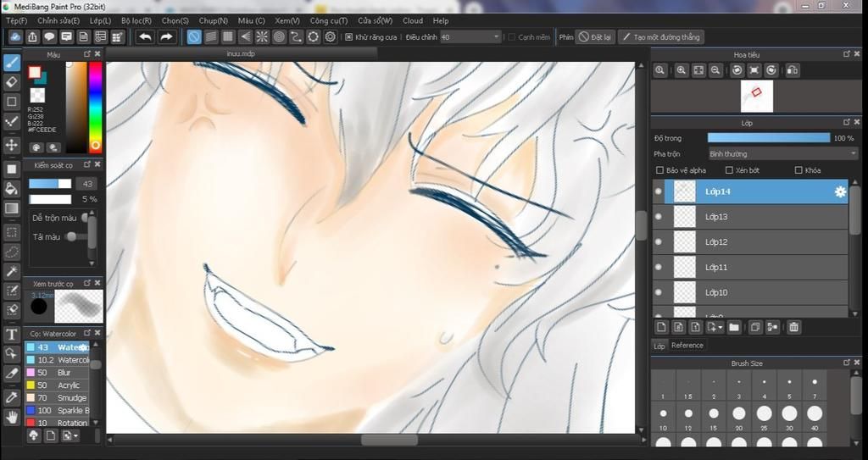Click the navigator preview thumbnail
The width and height of the screenshot is (868, 460).
757,97
